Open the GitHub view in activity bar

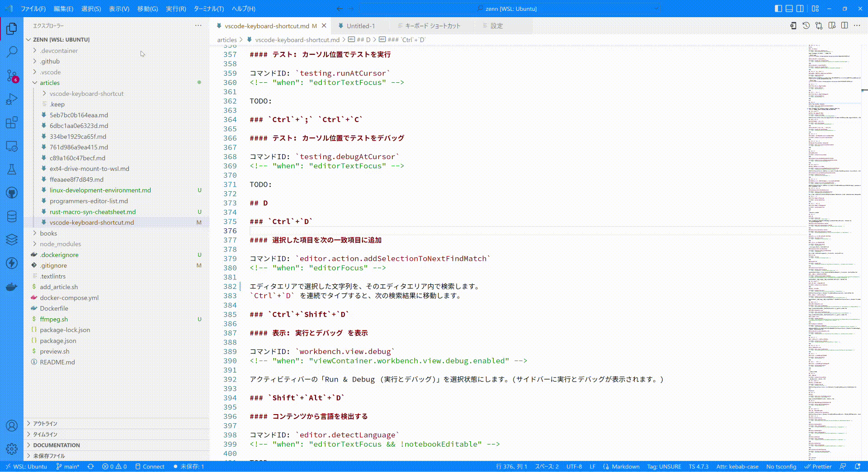tap(12, 193)
